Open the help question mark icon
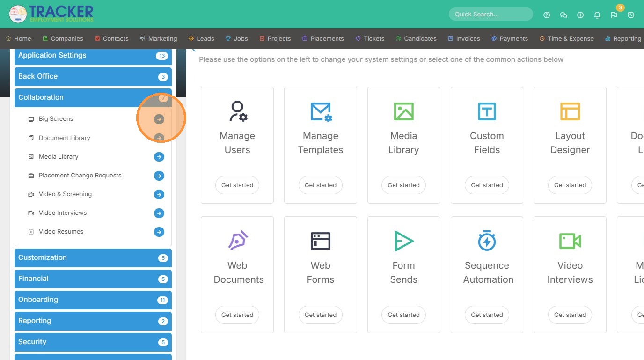This screenshot has height=360, width=644. tap(547, 15)
